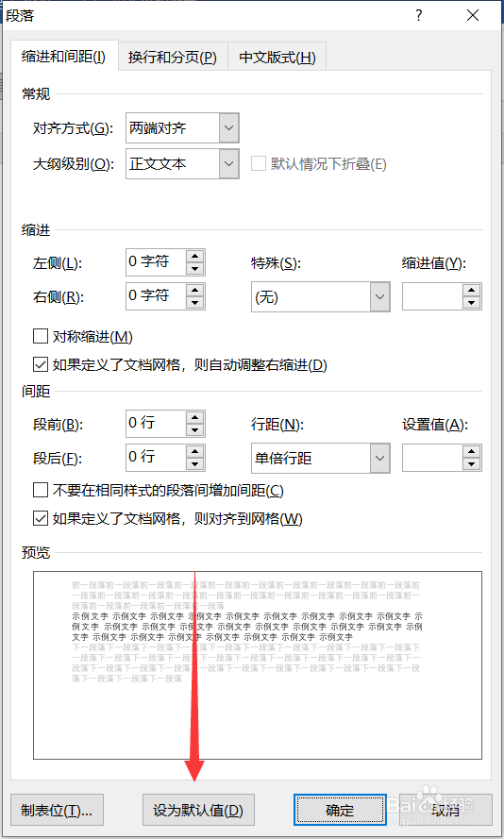Open 对齐方式 dropdown showing 两端对齐
This screenshot has width=504, height=839.
tap(182, 128)
